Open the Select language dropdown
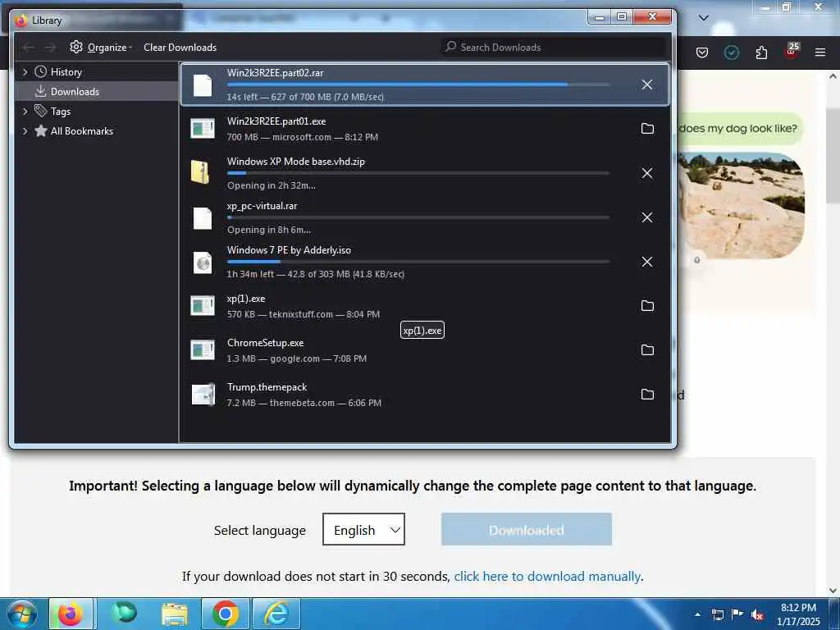 [363, 530]
